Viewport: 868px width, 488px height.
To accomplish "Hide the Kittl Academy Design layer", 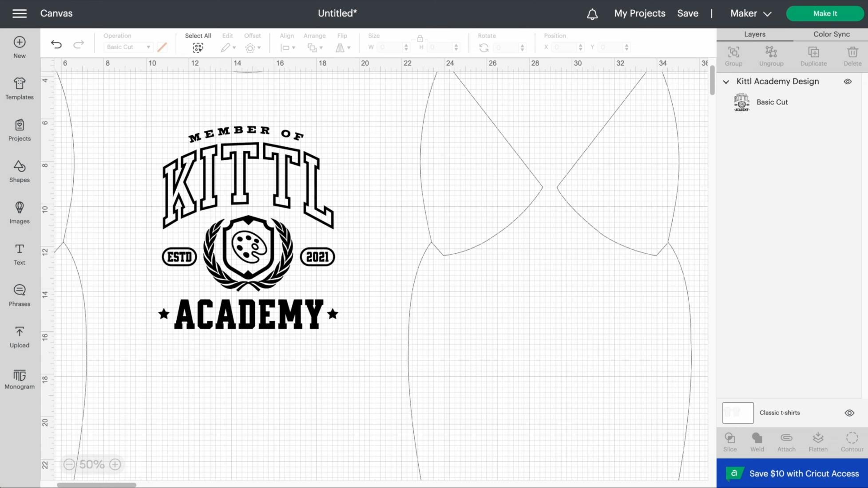I will coord(848,81).
